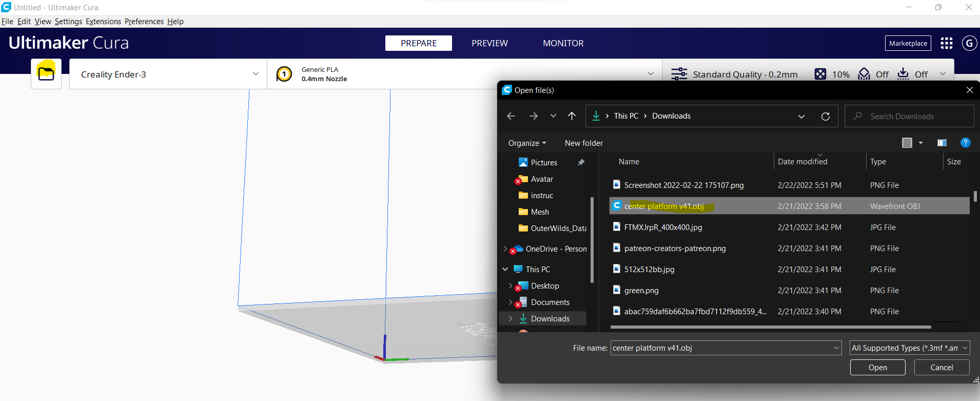Open recent locations dropdown arrow

(x=553, y=116)
